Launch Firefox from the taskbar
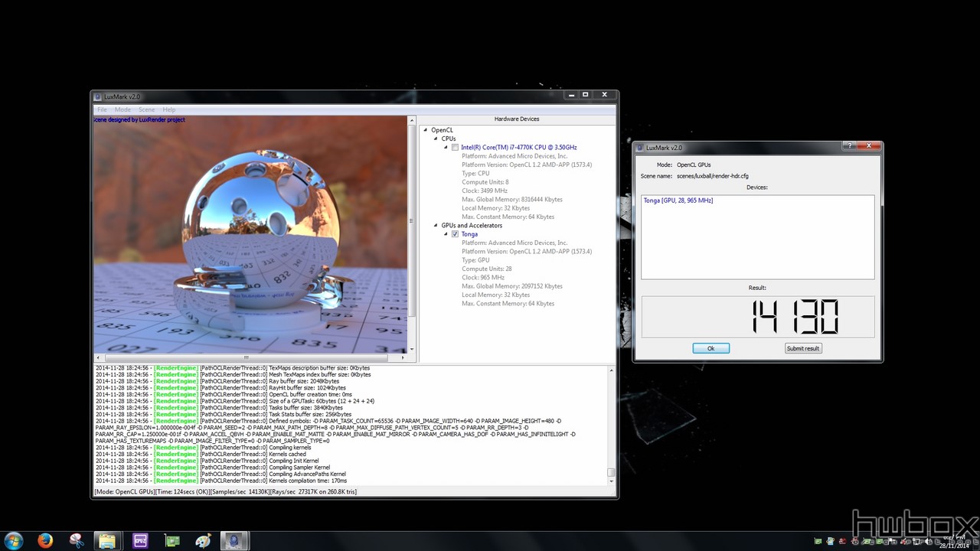This screenshot has width=980, height=551. click(x=45, y=540)
